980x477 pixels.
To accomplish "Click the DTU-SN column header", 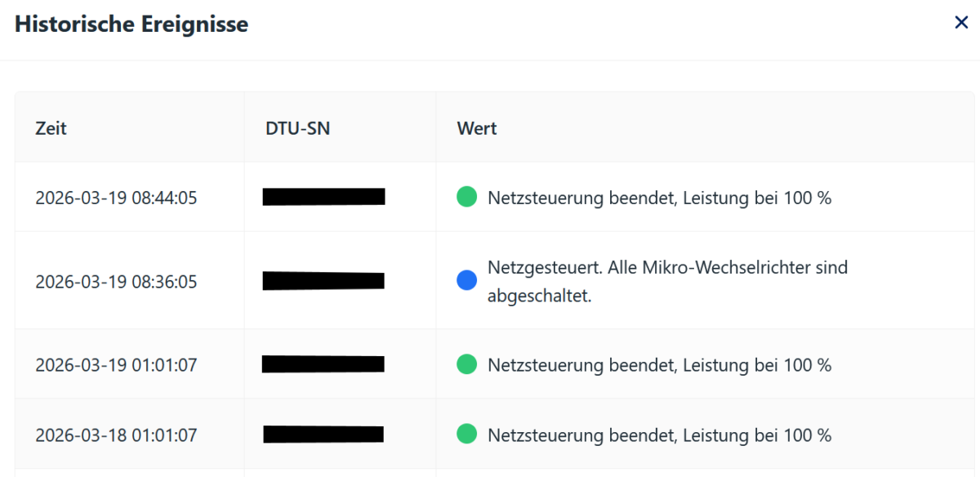I will click(x=296, y=128).
